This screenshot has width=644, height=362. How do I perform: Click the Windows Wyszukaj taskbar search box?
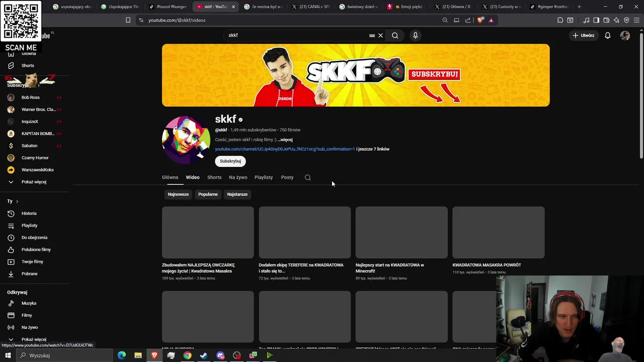click(x=65, y=355)
